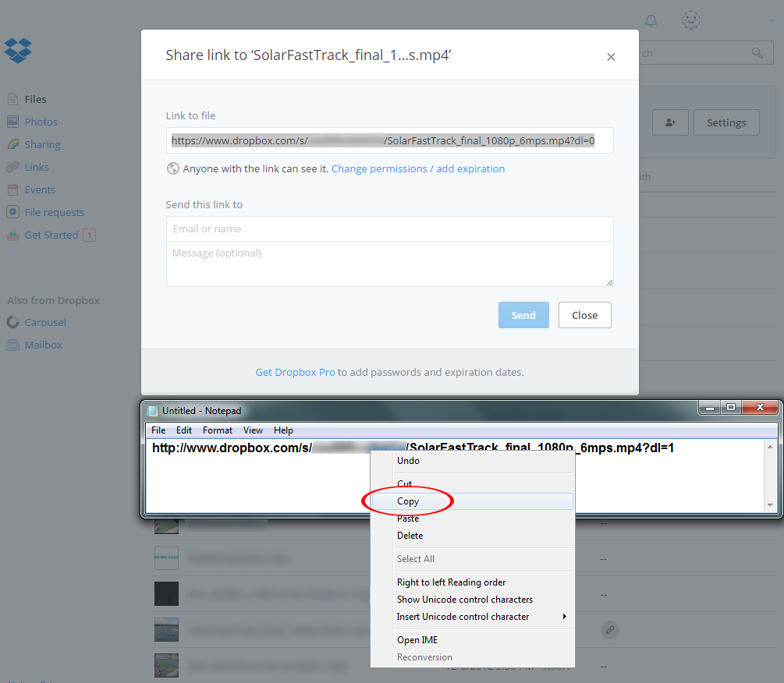Select Show Unicode control characters

point(473,599)
